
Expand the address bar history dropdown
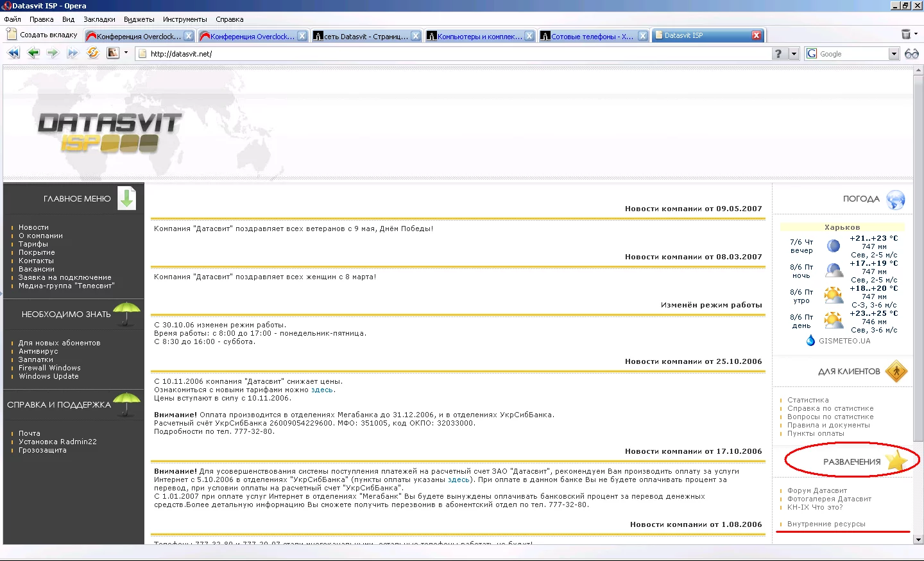click(794, 54)
